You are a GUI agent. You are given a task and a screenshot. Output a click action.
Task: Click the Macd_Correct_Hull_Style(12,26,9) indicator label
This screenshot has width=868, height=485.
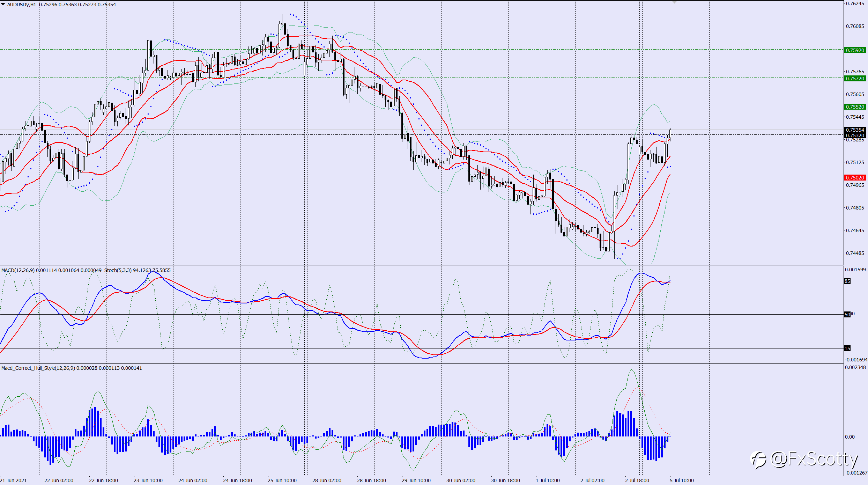coord(38,368)
